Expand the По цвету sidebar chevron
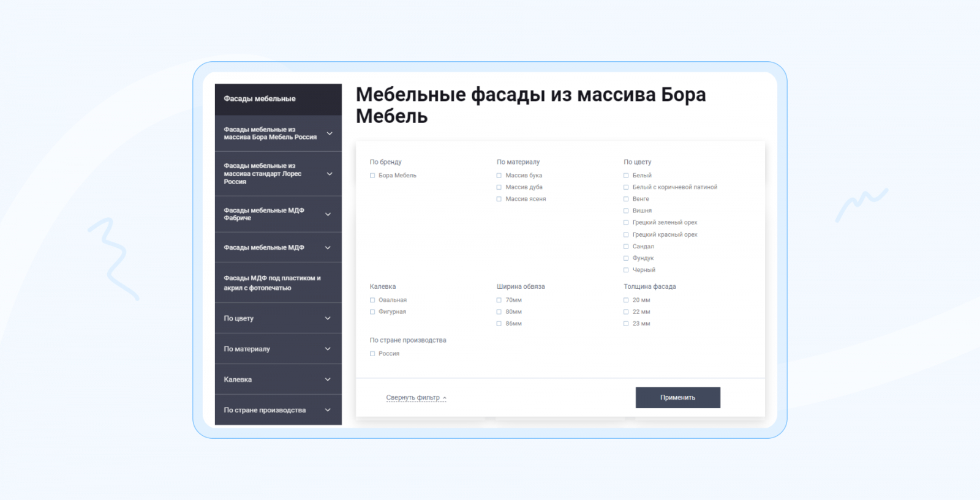This screenshot has height=500, width=980. [328, 318]
